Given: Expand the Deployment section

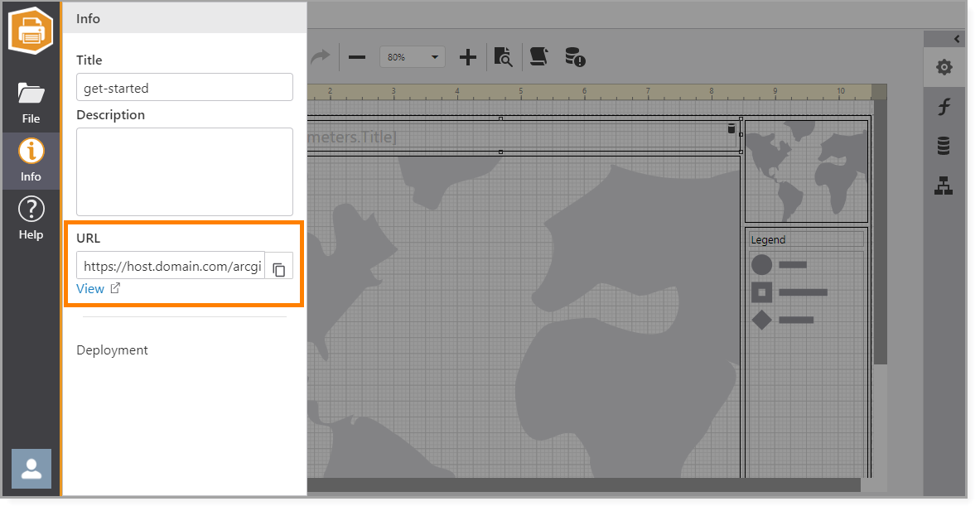Looking at the screenshot, I should pyautogui.click(x=112, y=350).
